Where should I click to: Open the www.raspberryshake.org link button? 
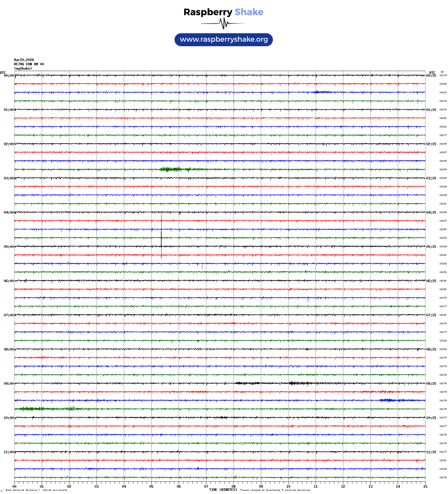click(223, 40)
